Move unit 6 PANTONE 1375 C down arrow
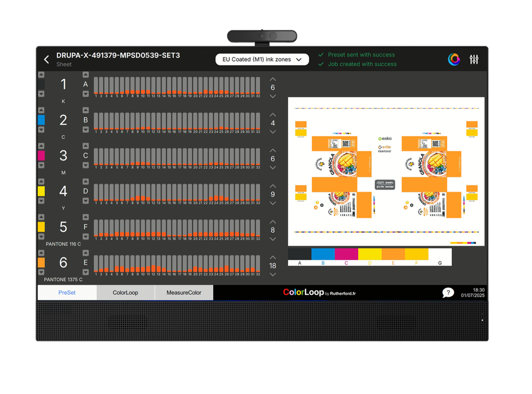Screen dimensions: 532x394 click(x=41, y=272)
